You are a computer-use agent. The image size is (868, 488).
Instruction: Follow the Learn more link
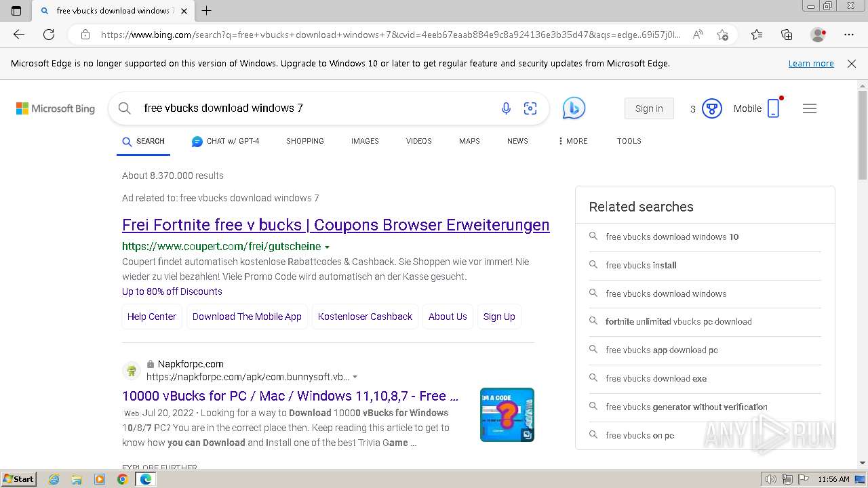(811, 64)
